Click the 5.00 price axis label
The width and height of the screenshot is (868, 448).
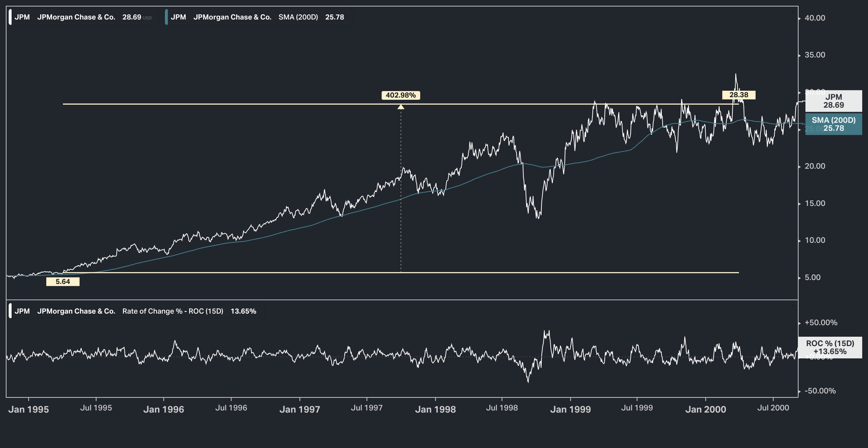813,277
